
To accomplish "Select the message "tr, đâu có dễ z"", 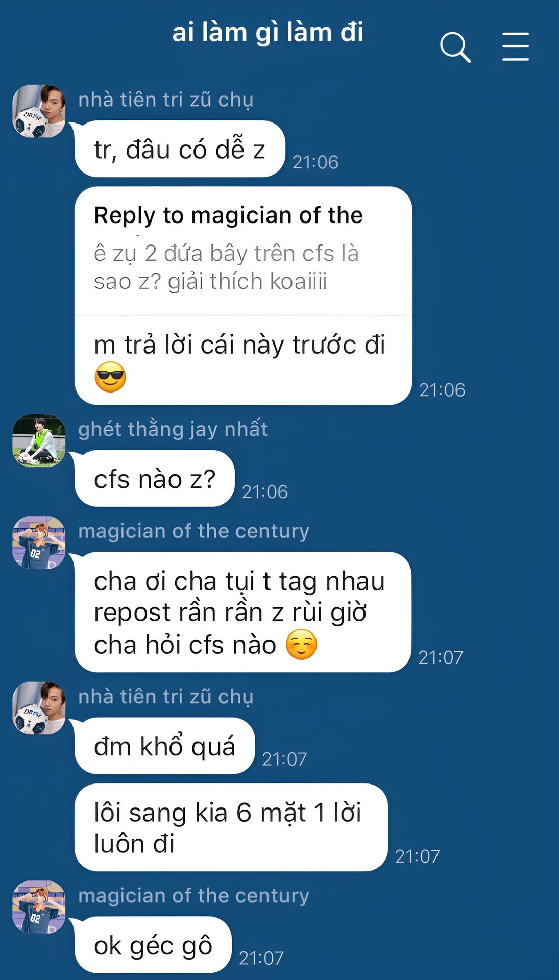I will pyautogui.click(x=180, y=149).
